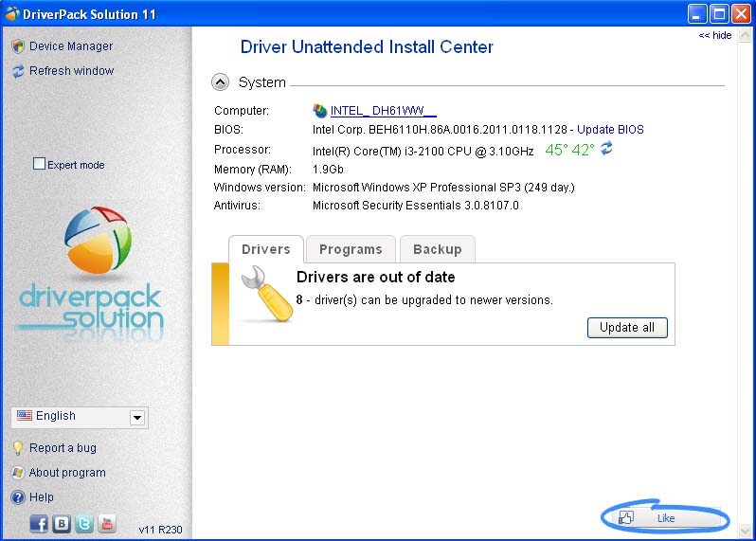
Task: Switch to the Programs tab
Action: 351,249
